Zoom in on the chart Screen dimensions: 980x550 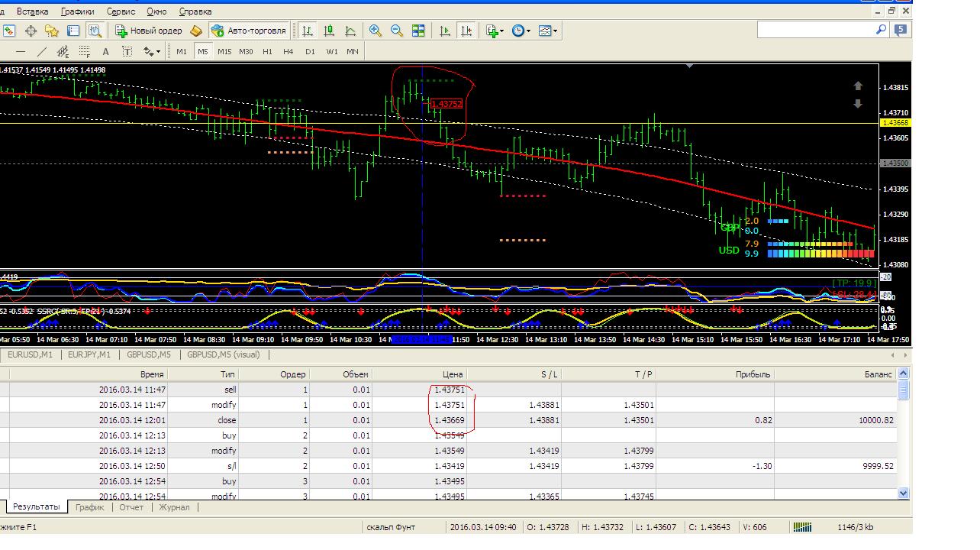tap(376, 31)
